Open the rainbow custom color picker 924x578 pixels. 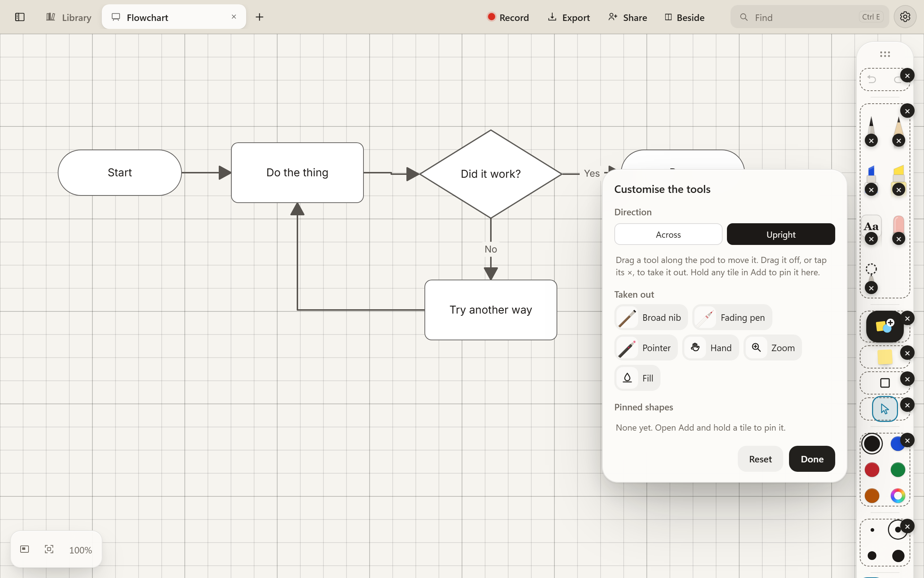(898, 496)
